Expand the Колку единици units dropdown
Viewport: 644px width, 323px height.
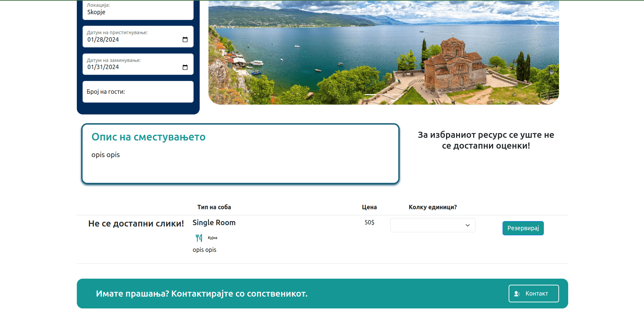click(x=432, y=225)
